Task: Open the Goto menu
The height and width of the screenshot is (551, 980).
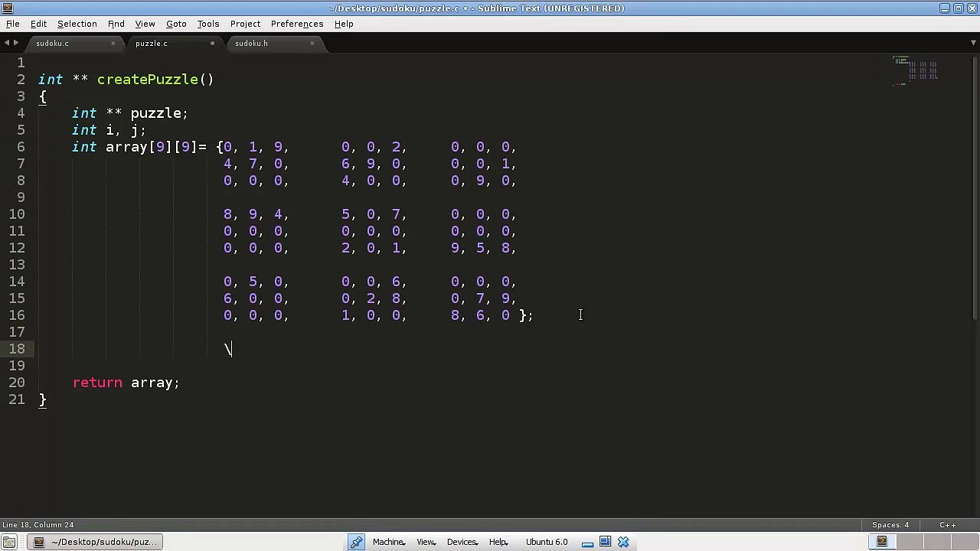Action: tap(176, 24)
